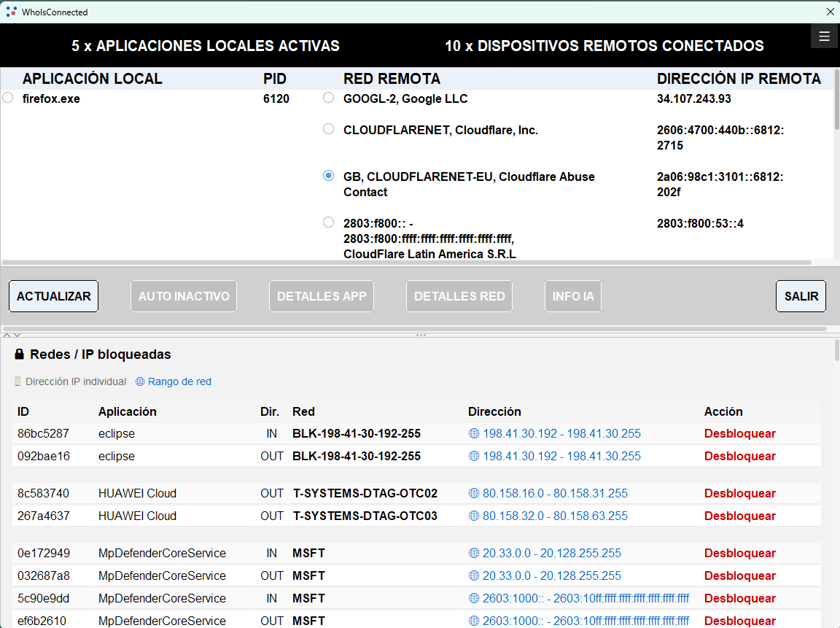The image size is (840, 628).
Task: Click Desbloquear for row 032687a8
Action: [740, 575]
